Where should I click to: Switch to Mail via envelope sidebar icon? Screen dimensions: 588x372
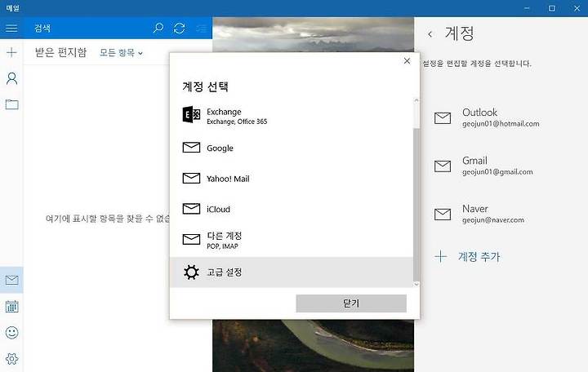[x=11, y=280]
